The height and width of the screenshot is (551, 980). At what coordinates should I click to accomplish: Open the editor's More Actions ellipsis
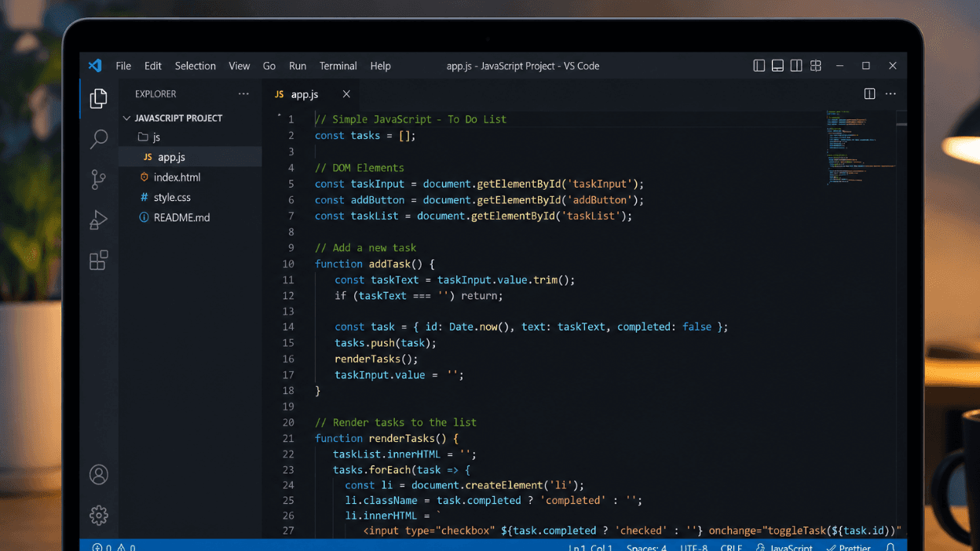pos(890,94)
